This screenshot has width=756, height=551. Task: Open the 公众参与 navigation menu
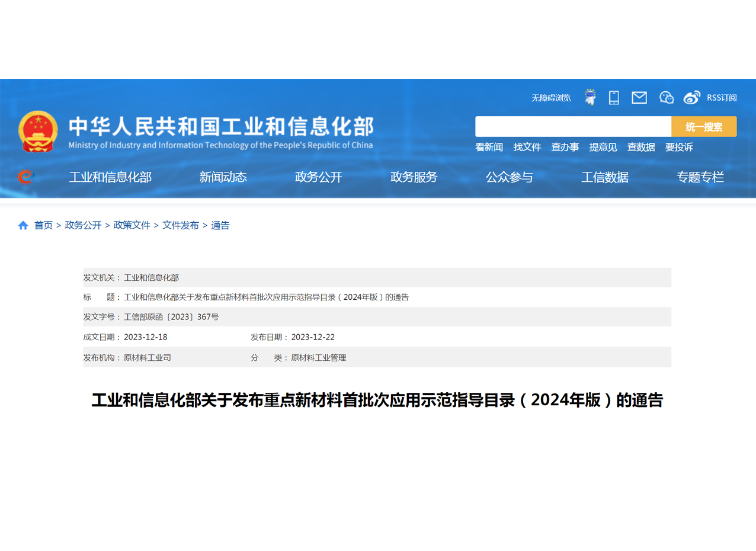(x=510, y=177)
